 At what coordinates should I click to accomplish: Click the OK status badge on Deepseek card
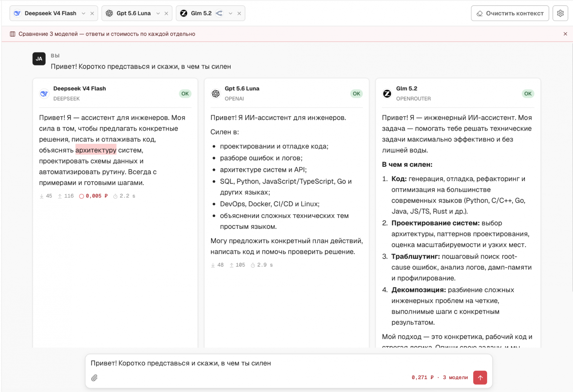185,94
